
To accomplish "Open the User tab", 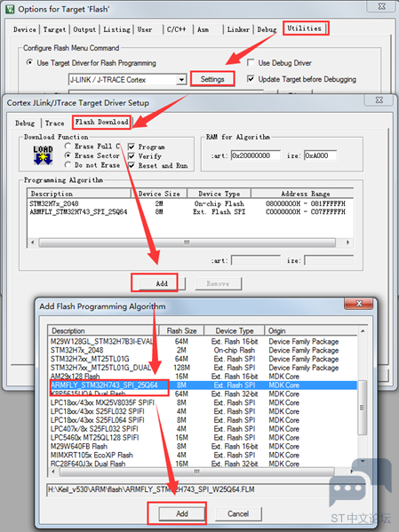I will coord(145,29).
